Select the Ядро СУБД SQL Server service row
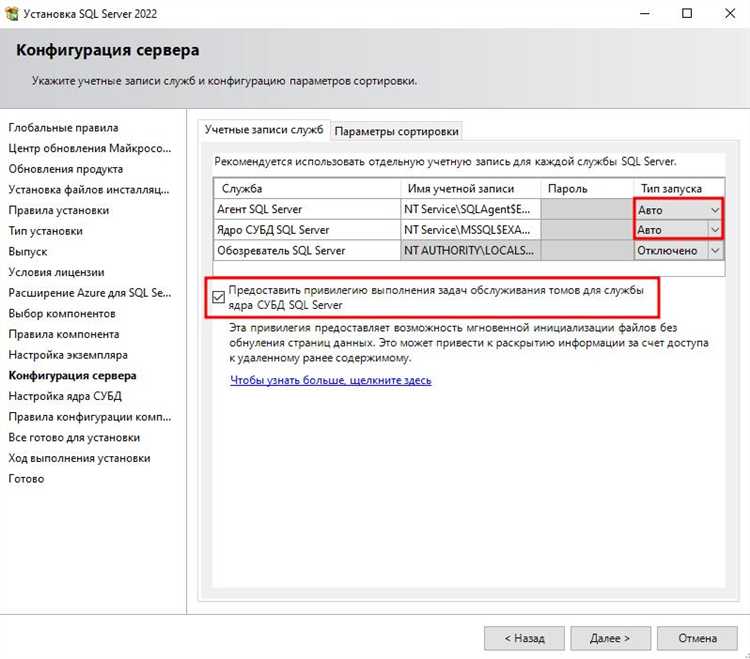Screen dimensions: 750x659 pos(307,230)
